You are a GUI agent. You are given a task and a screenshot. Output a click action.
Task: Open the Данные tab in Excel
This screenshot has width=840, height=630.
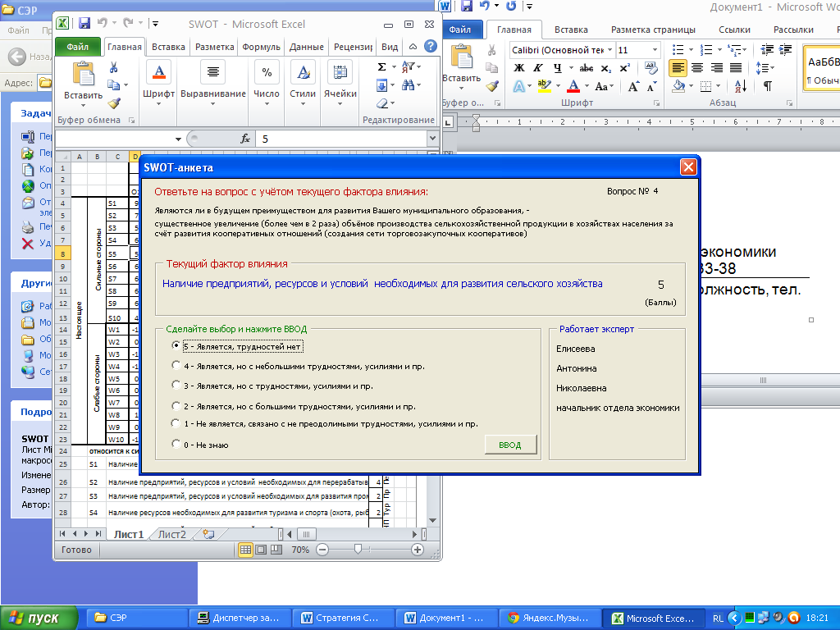[x=307, y=47]
